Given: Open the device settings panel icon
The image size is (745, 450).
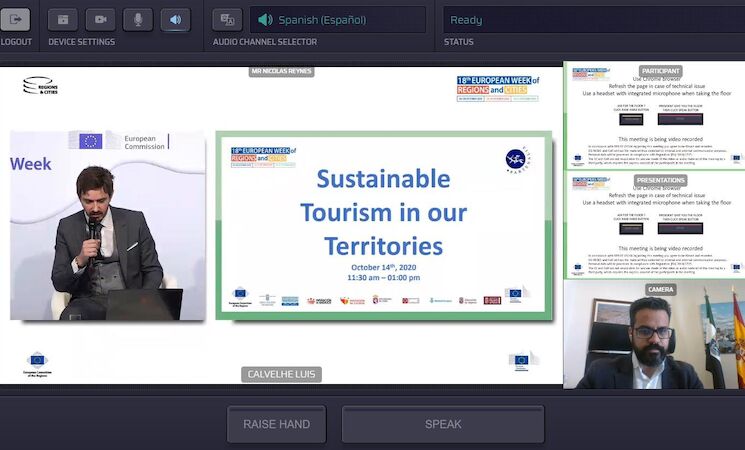Looking at the screenshot, I should [62, 19].
